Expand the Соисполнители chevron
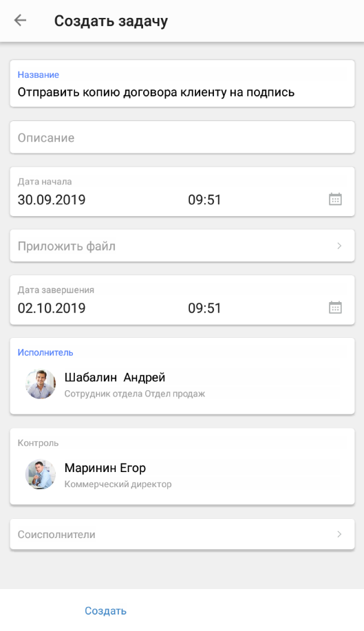Screen dimensions: 364x631 point(339,534)
